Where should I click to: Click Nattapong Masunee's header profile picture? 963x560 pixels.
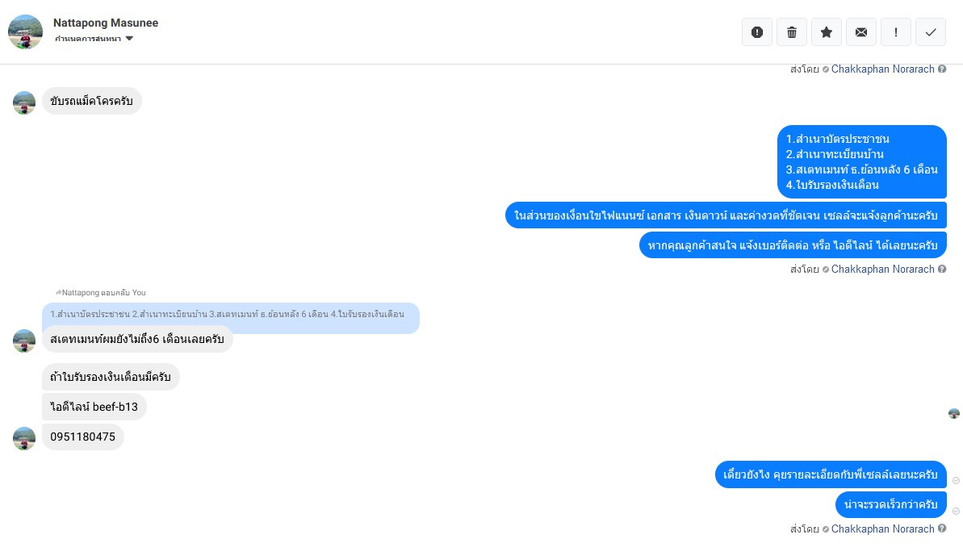point(25,31)
